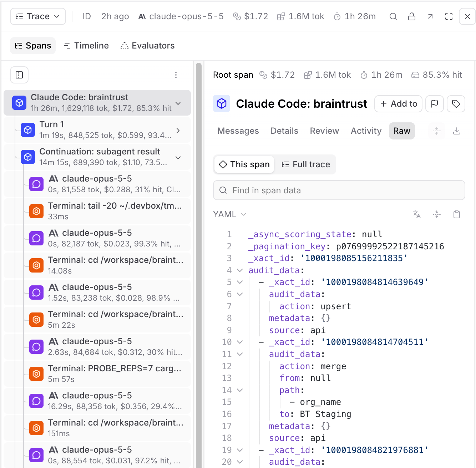Click the 81,558 tok claude-opus-5-5 span icon

click(x=36, y=184)
